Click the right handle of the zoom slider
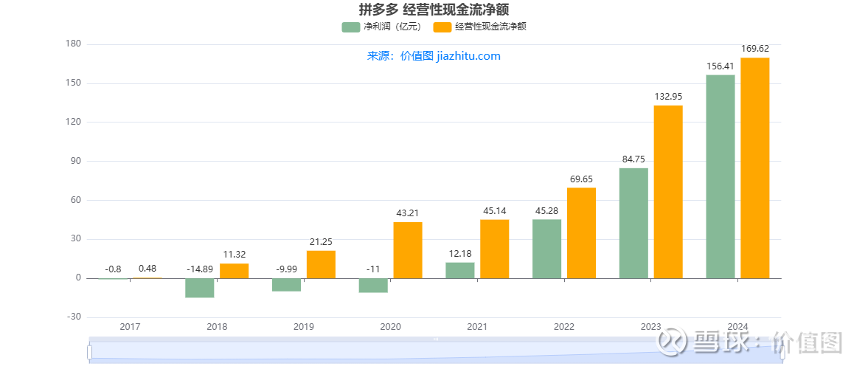This screenshot has height=369, width=868. [782, 352]
